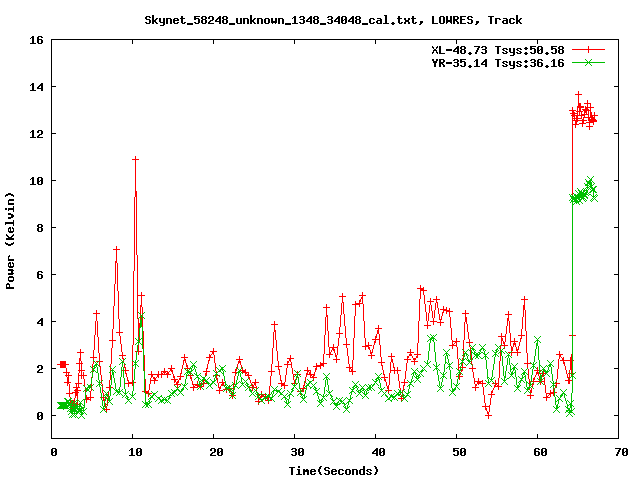640x480 pixels.
Task: Click the red legend line sample
Action: 588,50
